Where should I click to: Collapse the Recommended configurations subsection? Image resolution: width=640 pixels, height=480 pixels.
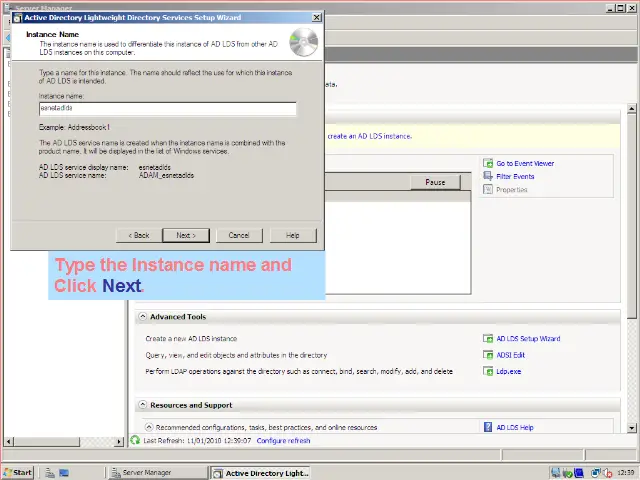[x=147, y=427]
